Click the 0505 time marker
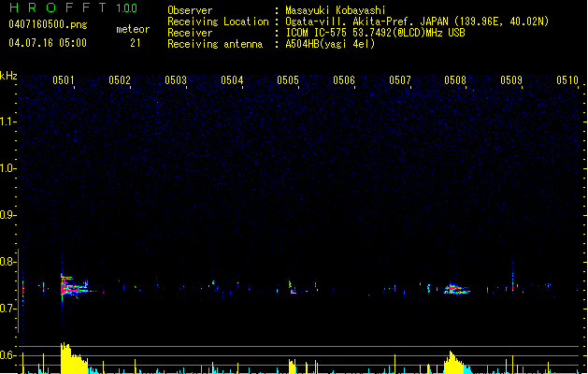The image size is (588, 374). [x=288, y=79]
